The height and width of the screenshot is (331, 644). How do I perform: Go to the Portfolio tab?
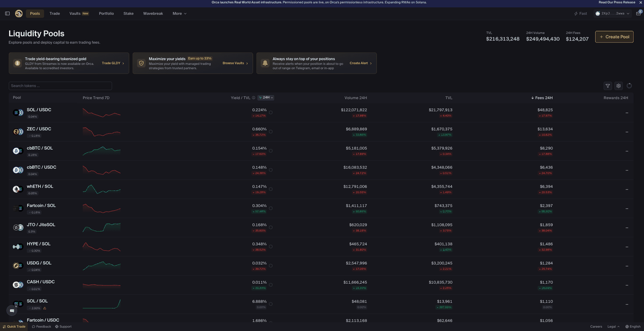point(106,13)
